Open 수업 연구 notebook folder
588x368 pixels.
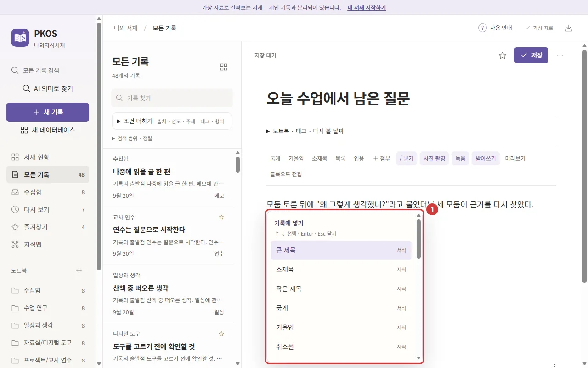pyautogui.click(x=48, y=308)
